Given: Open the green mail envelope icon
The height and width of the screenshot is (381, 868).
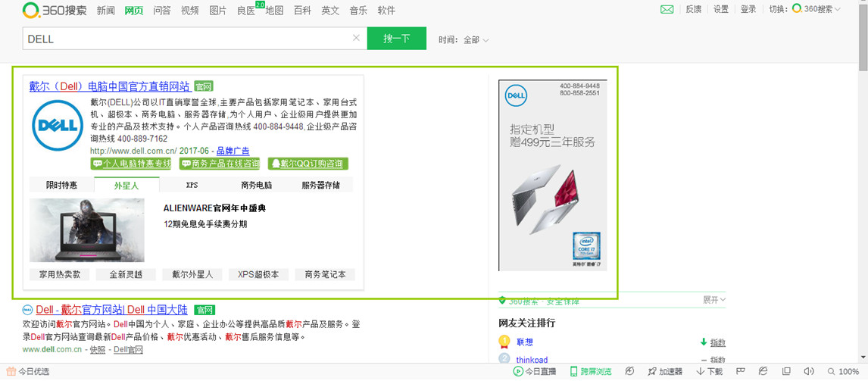Looking at the screenshot, I should click(x=667, y=9).
